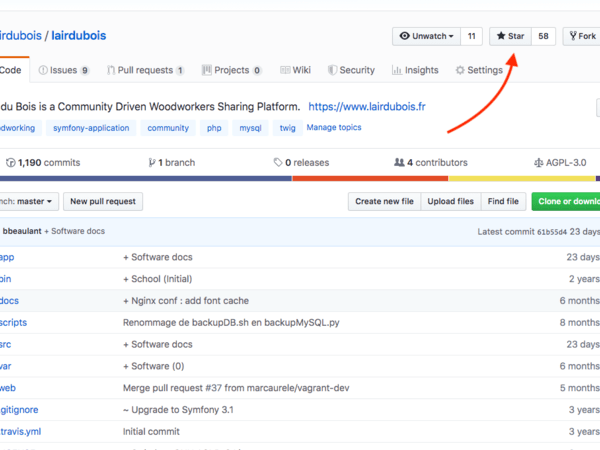
Task: Click the releases tag icon
Action: click(x=278, y=162)
